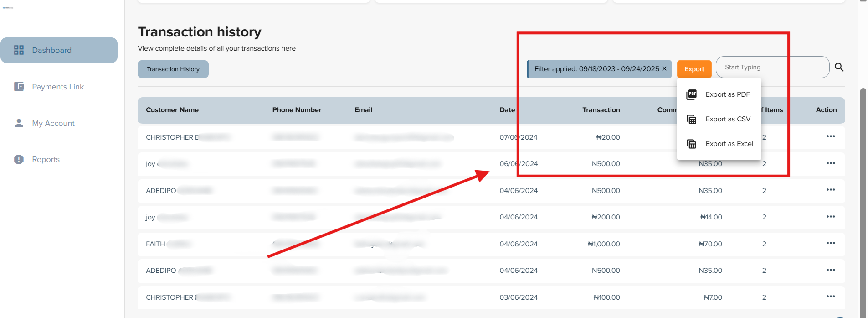The height and width of the screenshot is (318, 868).
Task: Click the Action column header
Action: point(826,110)
